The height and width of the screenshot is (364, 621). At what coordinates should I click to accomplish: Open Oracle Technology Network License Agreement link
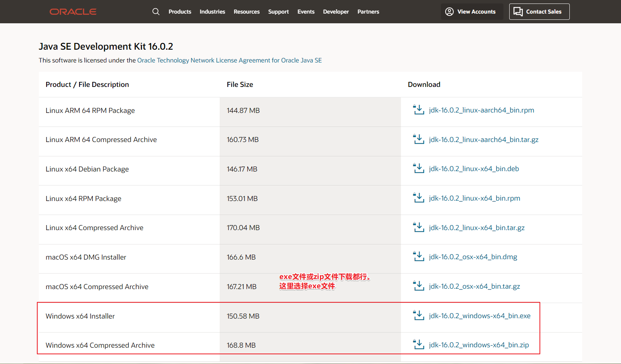click(229, 60)
